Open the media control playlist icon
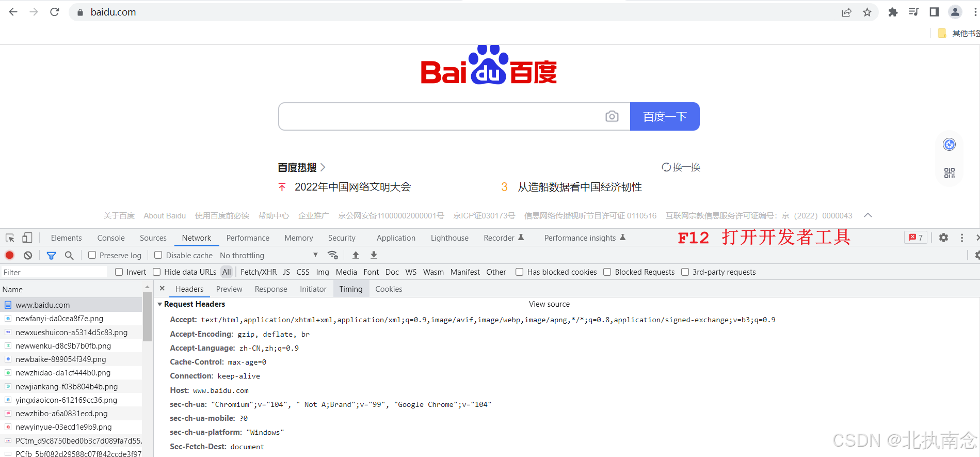This screenshot has height=457, width=980. click(x=913, y=12)
